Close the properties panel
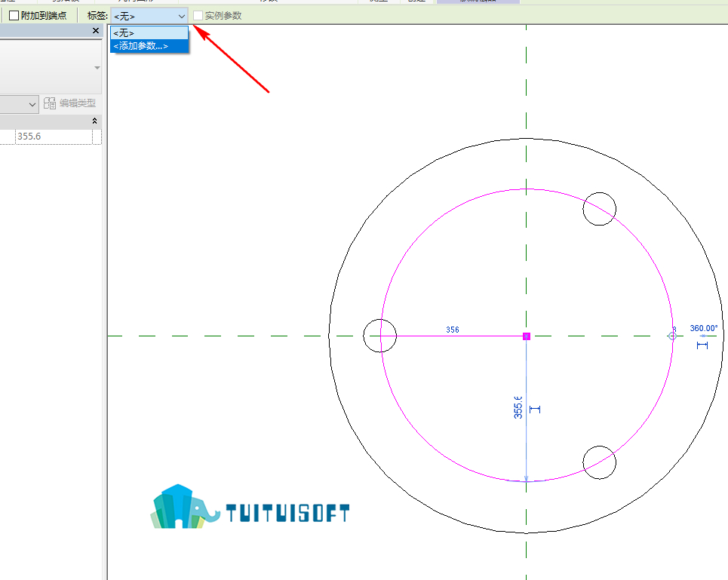The width and height of the screenshot is (728, 580). pyautogui.click(x=96, y=31)
